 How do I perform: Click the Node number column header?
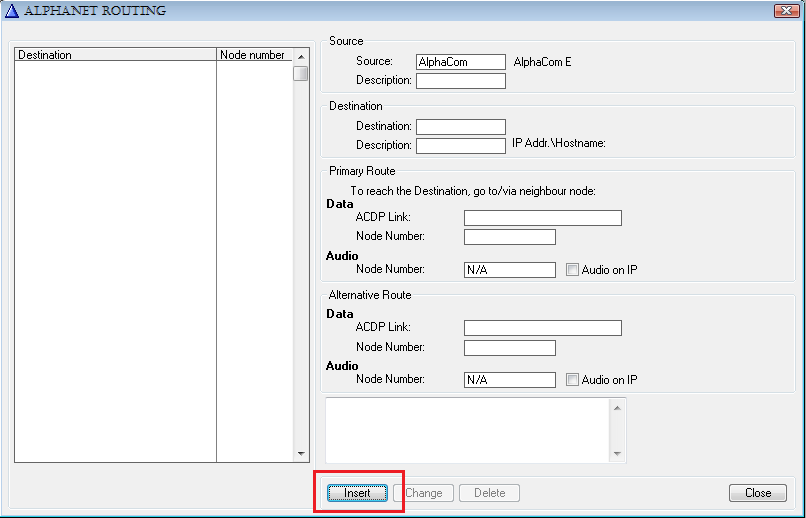coord(253,55)
